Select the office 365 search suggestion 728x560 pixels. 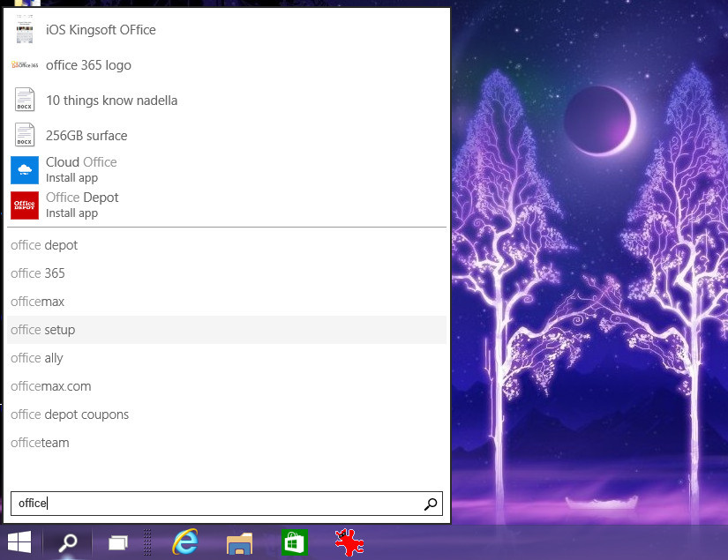(38, 273)
